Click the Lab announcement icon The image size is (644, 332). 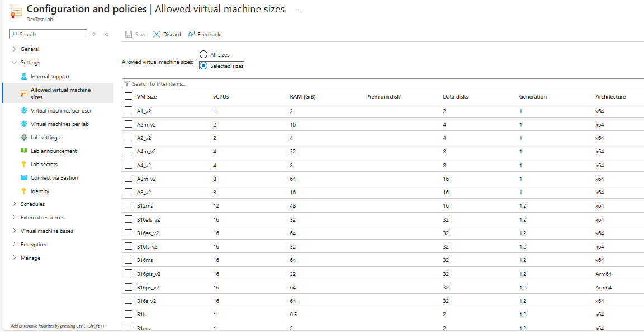[x=24, y=151]
